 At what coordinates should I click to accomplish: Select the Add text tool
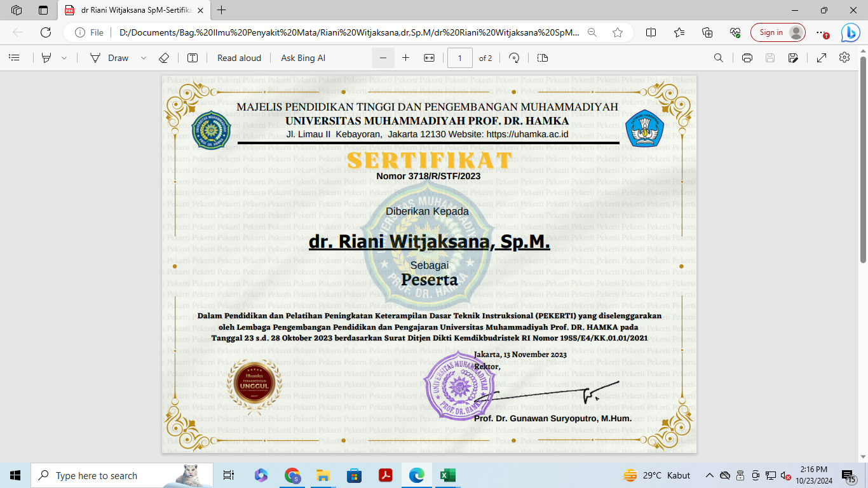193,58
